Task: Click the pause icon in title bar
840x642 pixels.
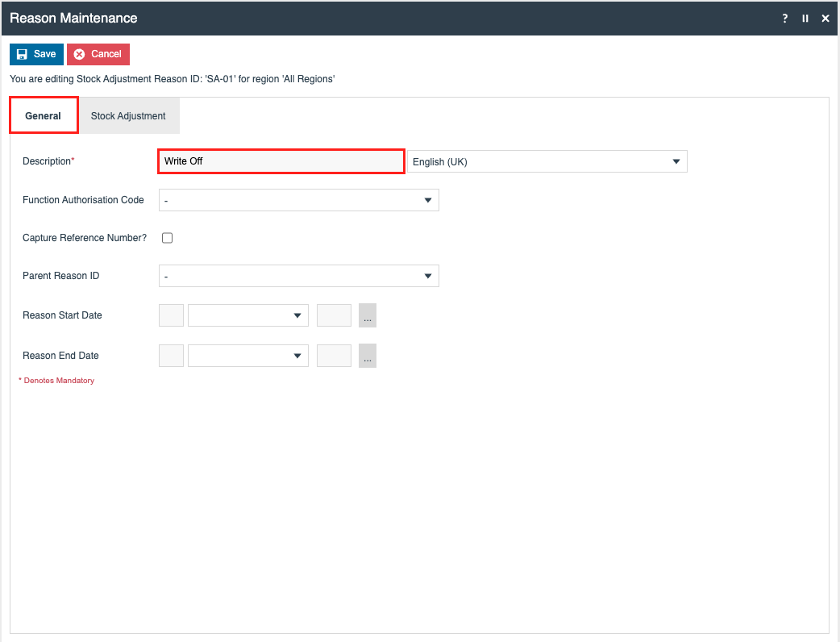Action: click(805, 19)
